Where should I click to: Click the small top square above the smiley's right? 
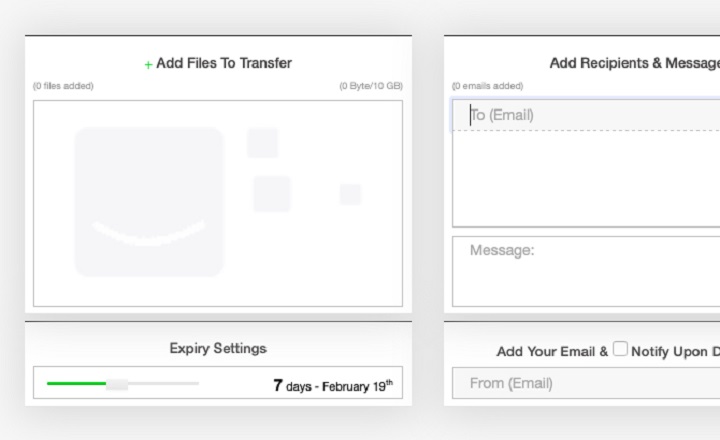click(263, 143)
